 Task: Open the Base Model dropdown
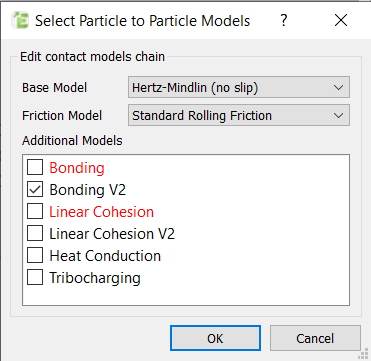(239, 88)
